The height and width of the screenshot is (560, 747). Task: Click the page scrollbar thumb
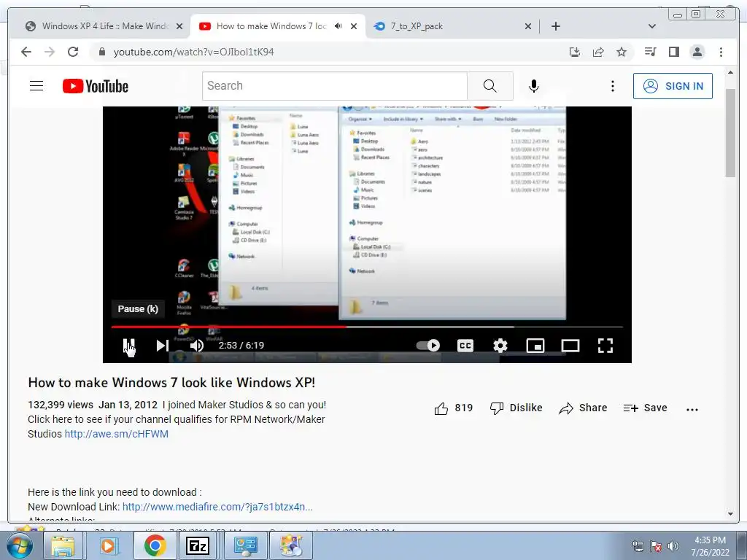pos(730,133)
